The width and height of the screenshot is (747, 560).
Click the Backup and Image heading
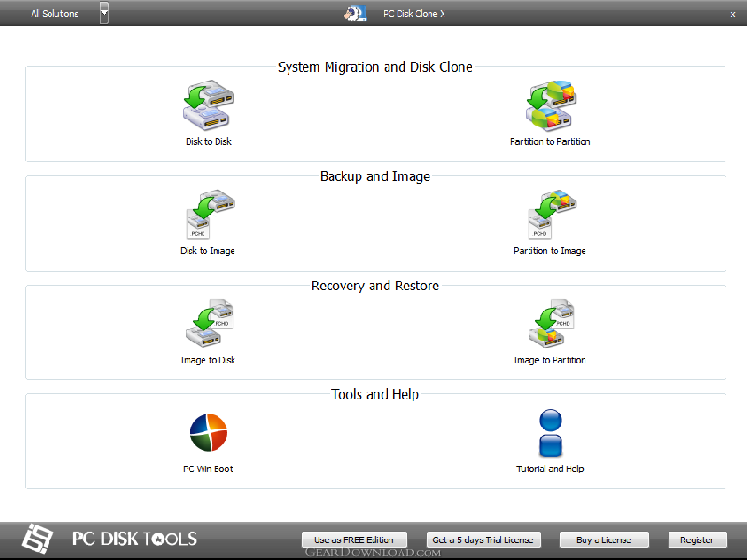pos(375,176)
